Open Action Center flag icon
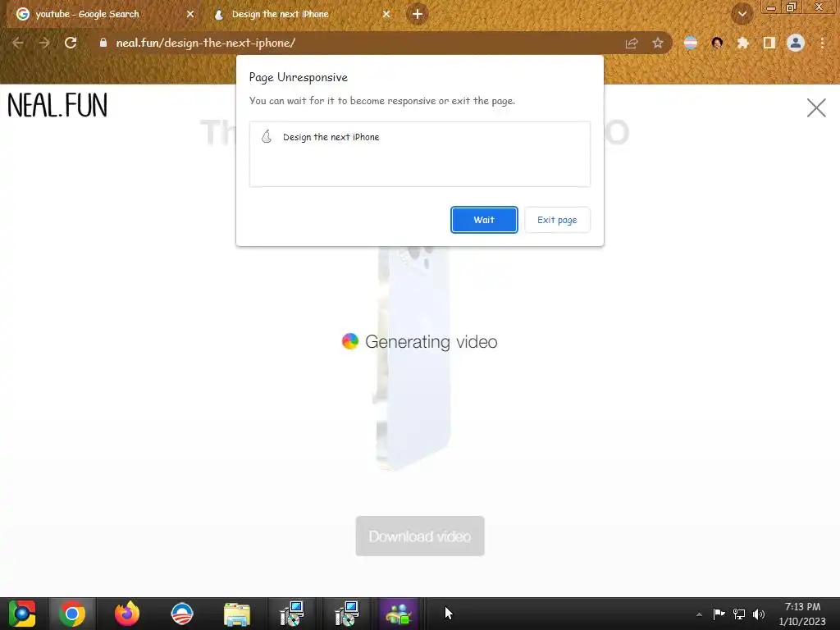The image size is (840, 630). point(719,614)
